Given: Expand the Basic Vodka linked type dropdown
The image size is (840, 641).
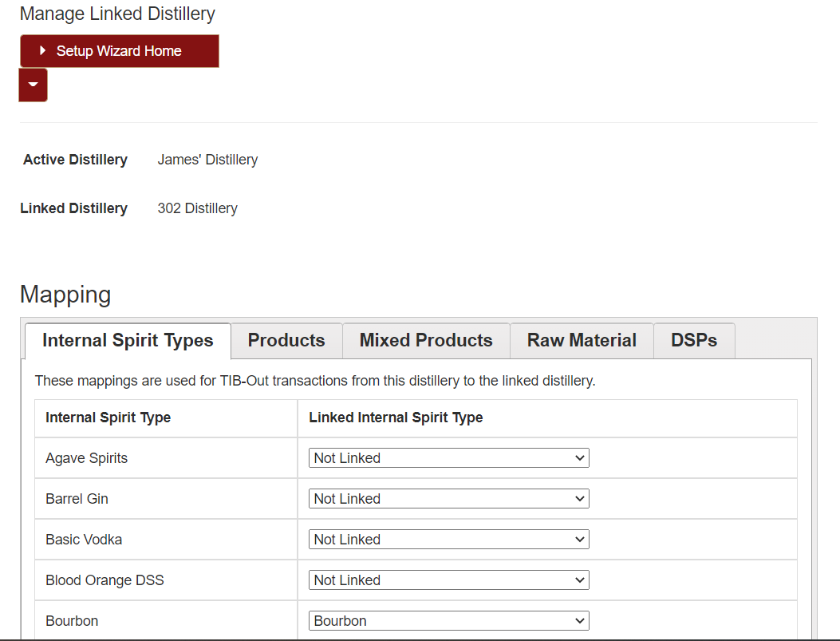Looking at the screenshot, I should point(449,539).
